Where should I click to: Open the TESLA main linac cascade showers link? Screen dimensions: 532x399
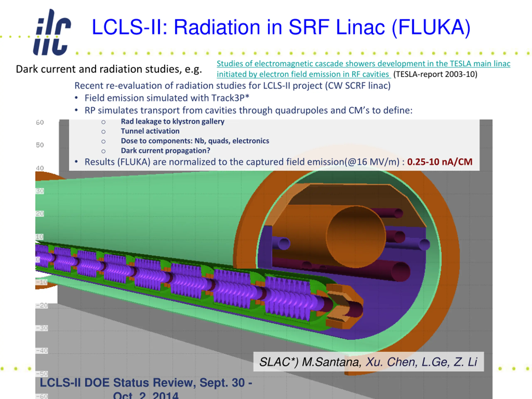tap(363, 69)
